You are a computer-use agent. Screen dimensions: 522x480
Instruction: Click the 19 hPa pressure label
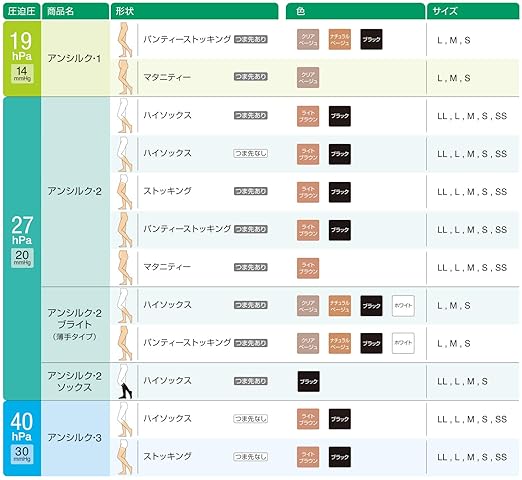click(22, 46)
